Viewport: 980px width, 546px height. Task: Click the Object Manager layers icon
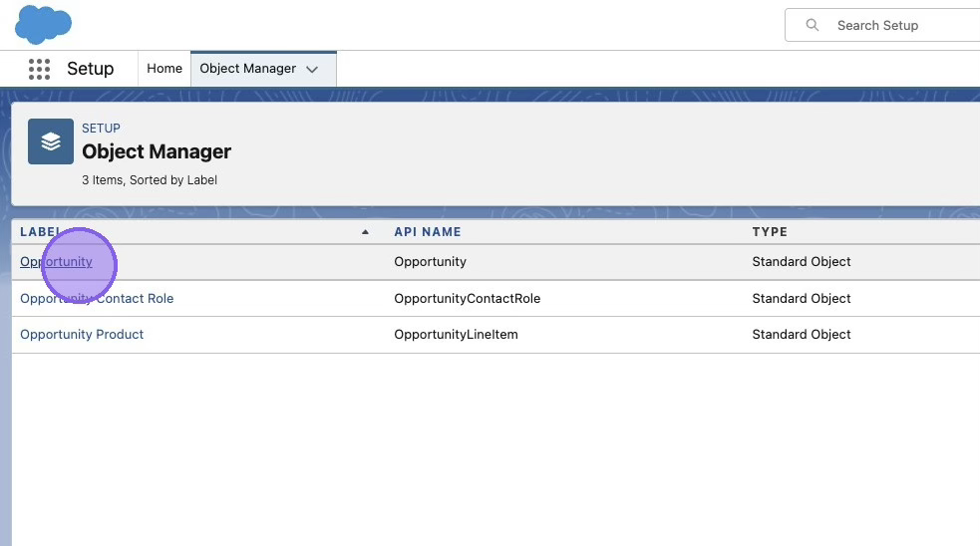pos(51,141)
